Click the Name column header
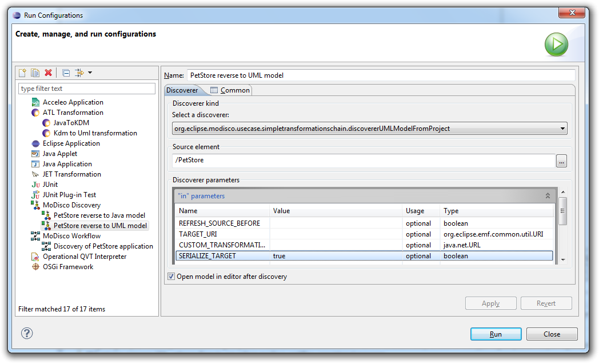Image resolution: width=599 pixels, height=364 pixels. coord(222,211)
